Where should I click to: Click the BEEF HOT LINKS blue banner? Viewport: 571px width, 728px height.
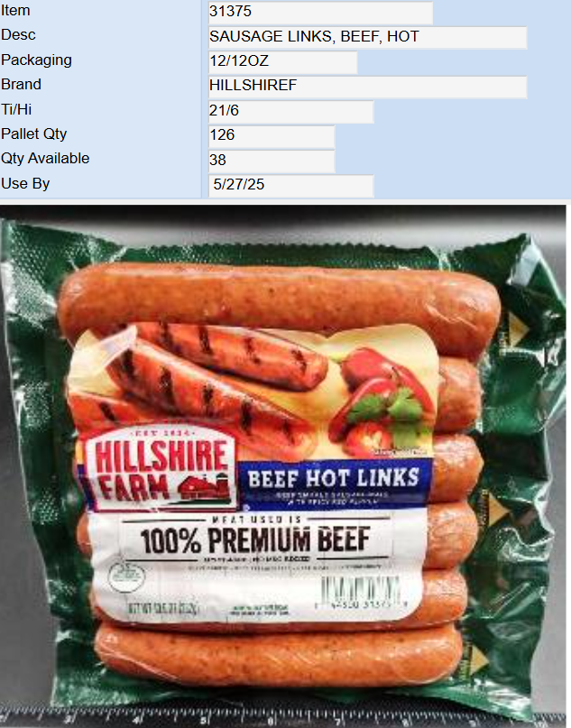pyautogui.click(x=335, y=483)
